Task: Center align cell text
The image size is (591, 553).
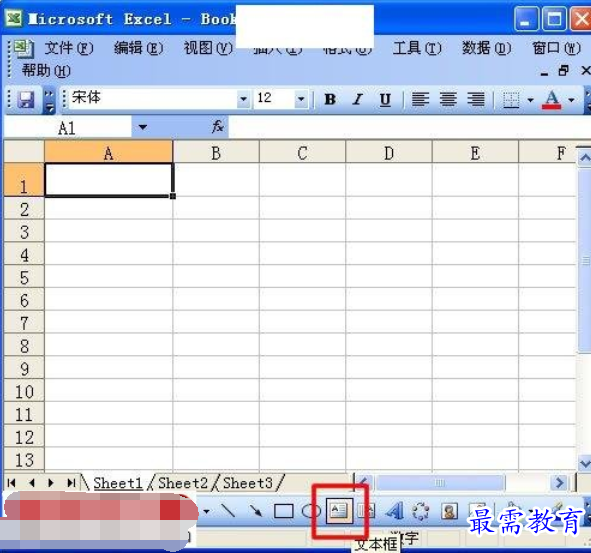Action: pos(448,100)
